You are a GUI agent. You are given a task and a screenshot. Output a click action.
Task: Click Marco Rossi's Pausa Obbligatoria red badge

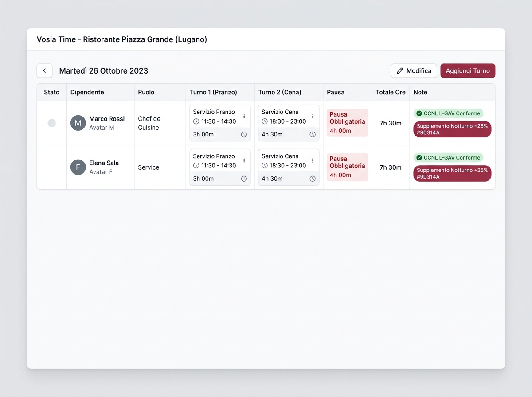348,123
